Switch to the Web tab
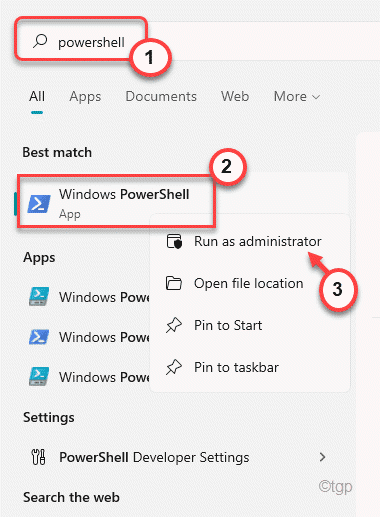The image size is (380, 517). [235, 97]
